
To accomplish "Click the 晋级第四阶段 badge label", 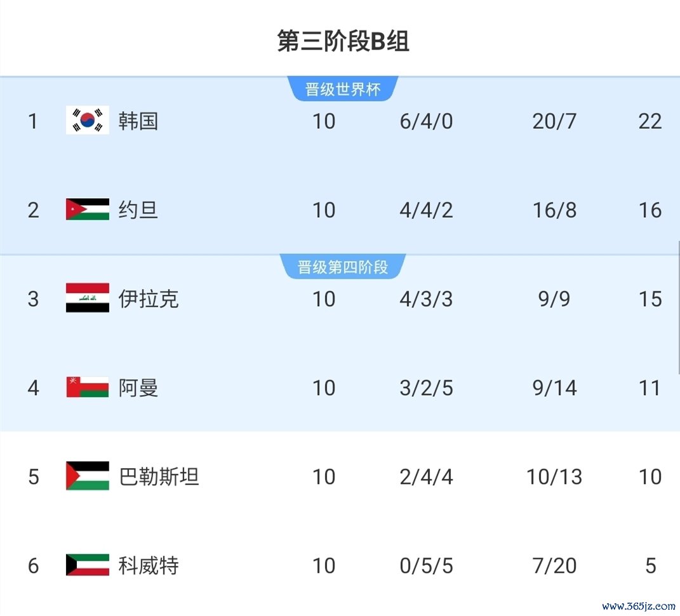I will click(x=343, y=267).
